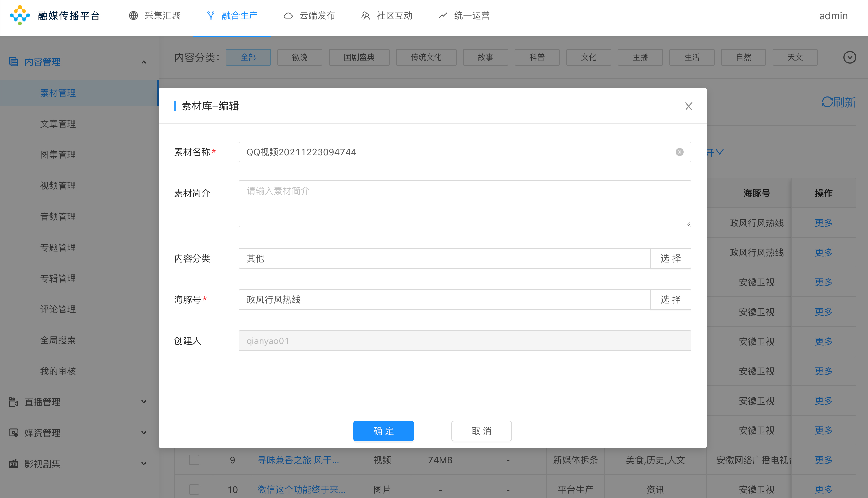Click the 内容管理 sidebar icon
This screenshot has height=498, width=868.
[x=13, y=62]
